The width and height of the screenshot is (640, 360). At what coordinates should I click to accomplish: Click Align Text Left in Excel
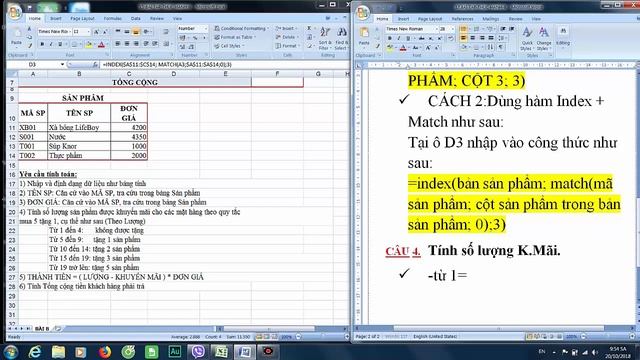click(118, 44)
